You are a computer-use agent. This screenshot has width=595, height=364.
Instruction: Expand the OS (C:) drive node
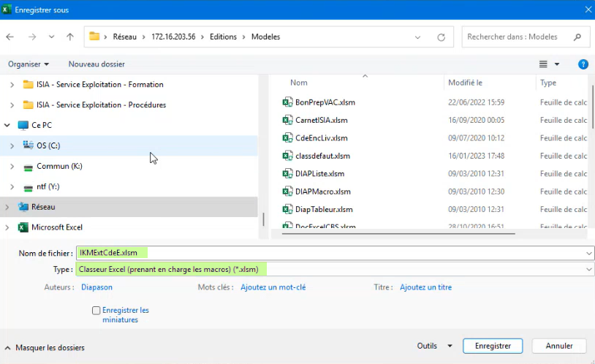[12, 145]
